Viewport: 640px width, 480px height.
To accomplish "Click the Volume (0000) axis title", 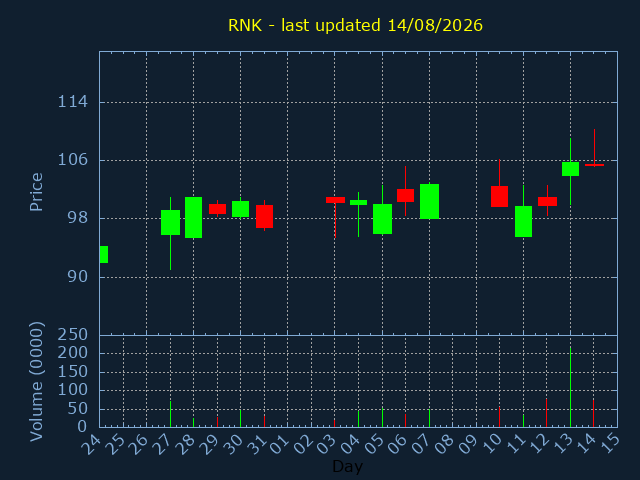I will (x=36, y=382).
